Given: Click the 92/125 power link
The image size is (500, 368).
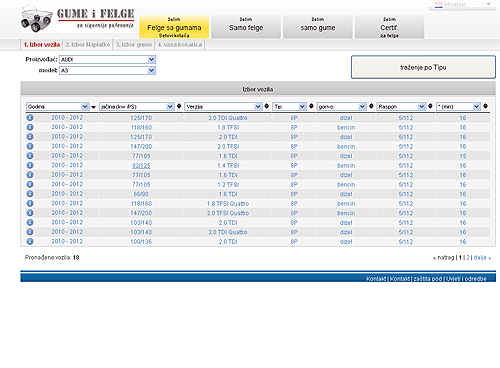Looking at the screenshot, I should point(141,166).
